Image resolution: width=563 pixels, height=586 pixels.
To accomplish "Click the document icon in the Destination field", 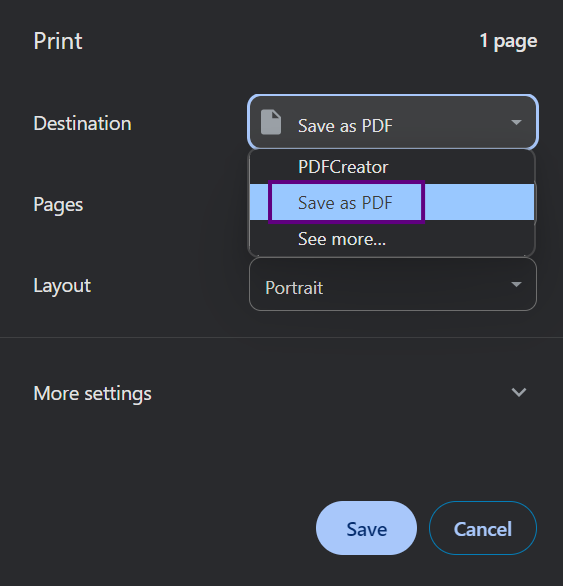I will (271, 122).
